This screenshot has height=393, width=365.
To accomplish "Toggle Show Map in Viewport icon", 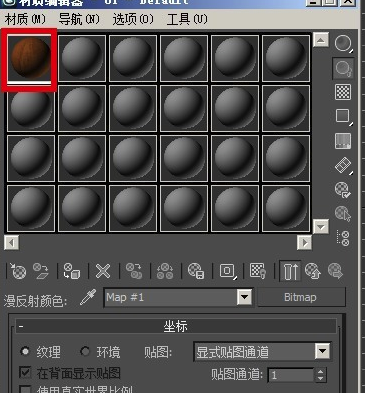I will [x=258, y=271].
